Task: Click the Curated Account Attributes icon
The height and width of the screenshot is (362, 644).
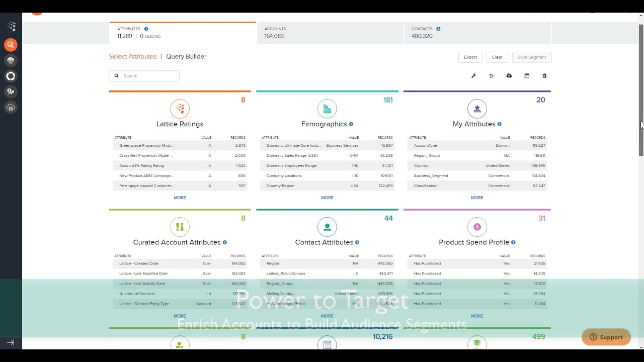Action: (180, 227)
